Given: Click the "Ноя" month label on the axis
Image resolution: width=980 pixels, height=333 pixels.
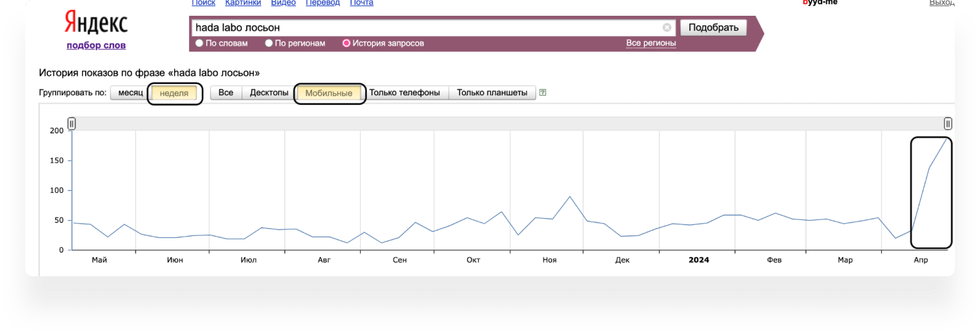Looking at the screenshot, I should (x=549, y=260).
